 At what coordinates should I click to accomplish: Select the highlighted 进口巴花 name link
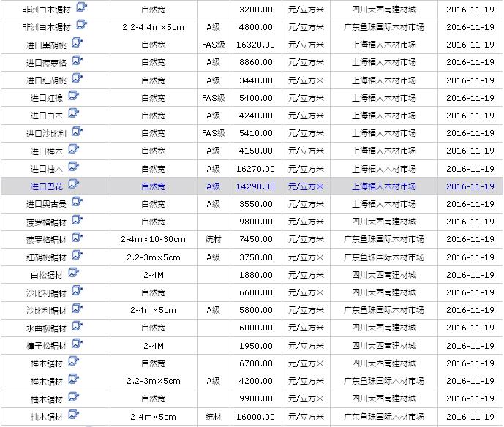click(x=47, y=186)
